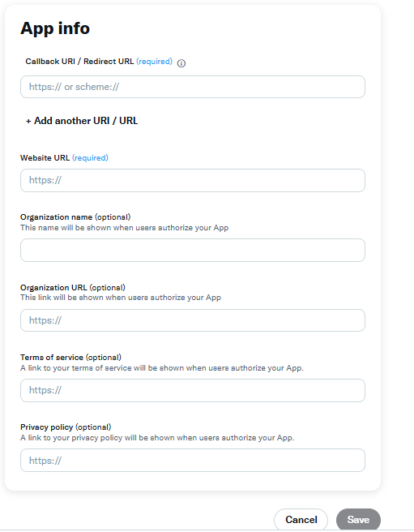Image resolution: width=414 pixels, height=532 pixels.
Task: Click the blue (required) text after Redirect URL
Action: (x=154, y=62)
